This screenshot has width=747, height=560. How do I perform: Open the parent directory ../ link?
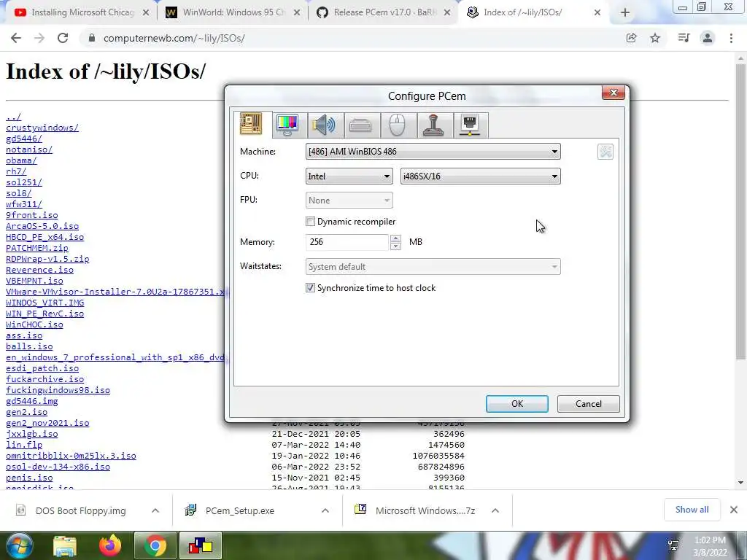13,117
